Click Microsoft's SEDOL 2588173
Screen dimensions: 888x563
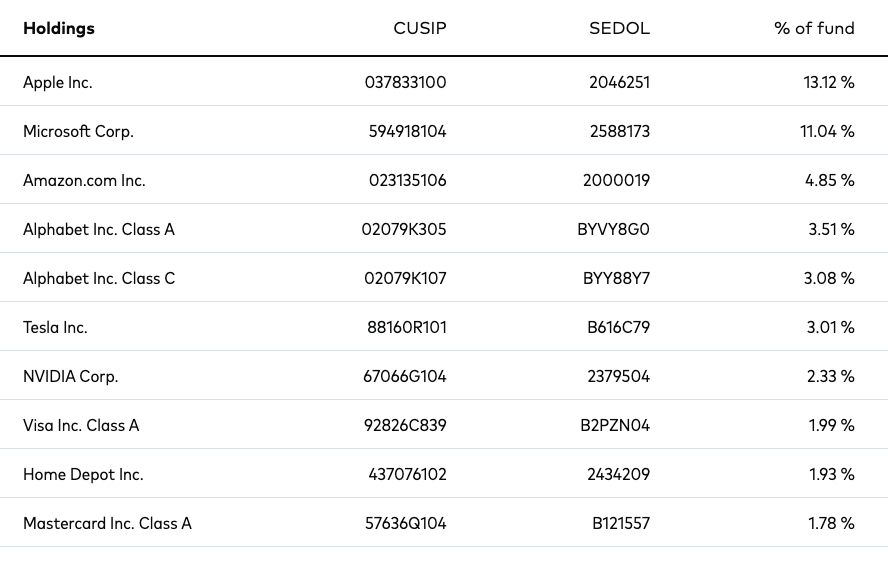(x=620, y=131)
